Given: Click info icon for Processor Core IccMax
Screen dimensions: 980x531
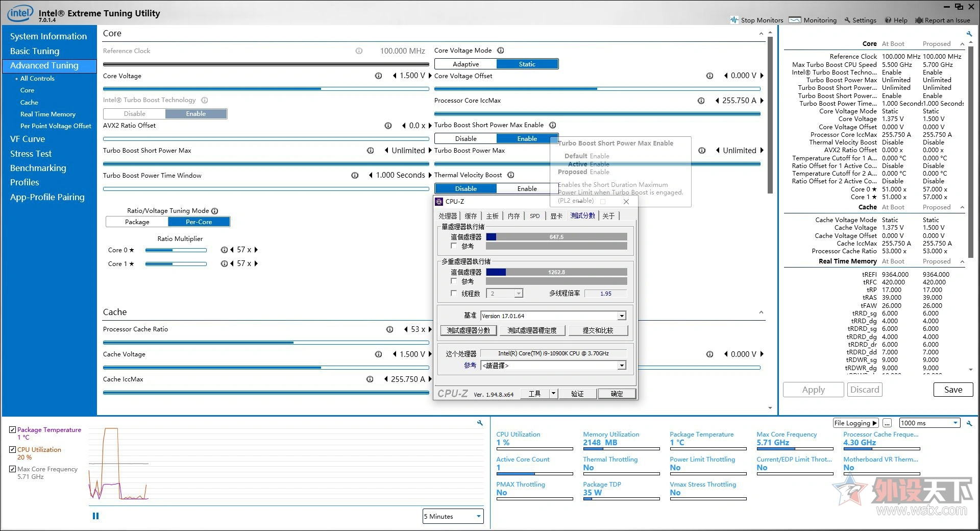Looking at the screenshot, I should 701,101.
